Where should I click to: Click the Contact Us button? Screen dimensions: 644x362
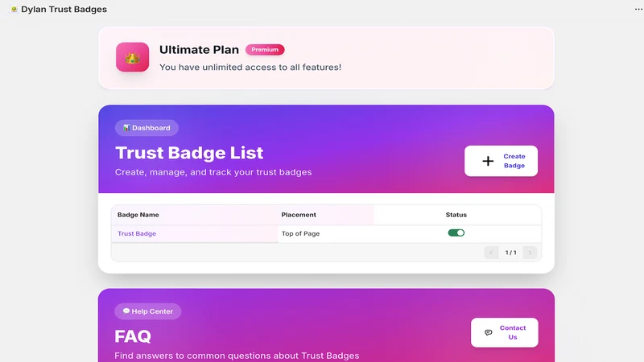click(x=505, y=332)
